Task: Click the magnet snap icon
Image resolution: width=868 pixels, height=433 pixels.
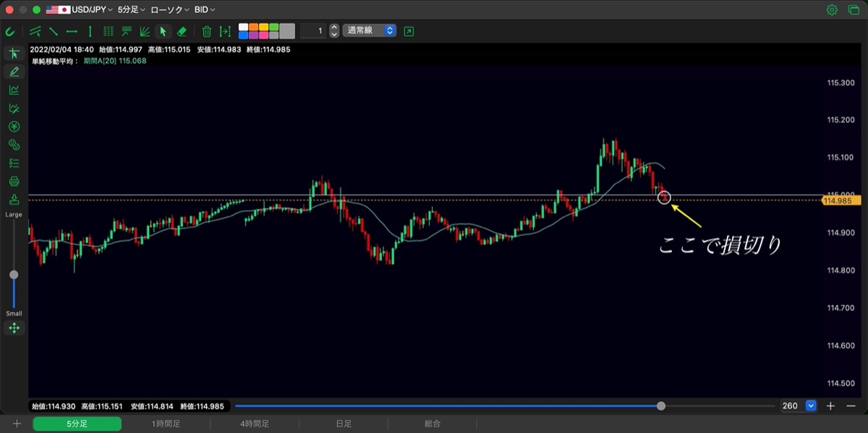Action: (10, 31)
